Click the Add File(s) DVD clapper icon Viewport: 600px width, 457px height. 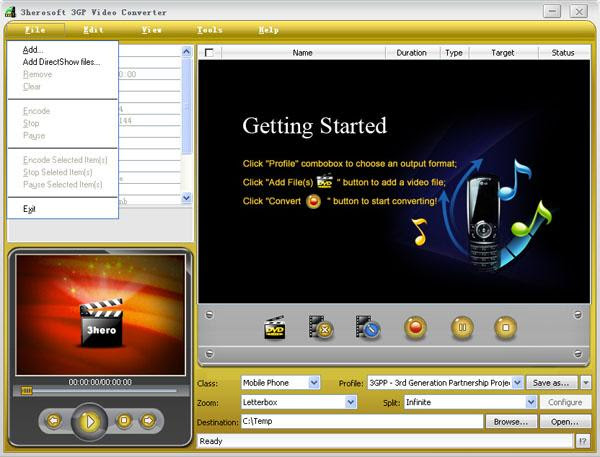(275, 328)
